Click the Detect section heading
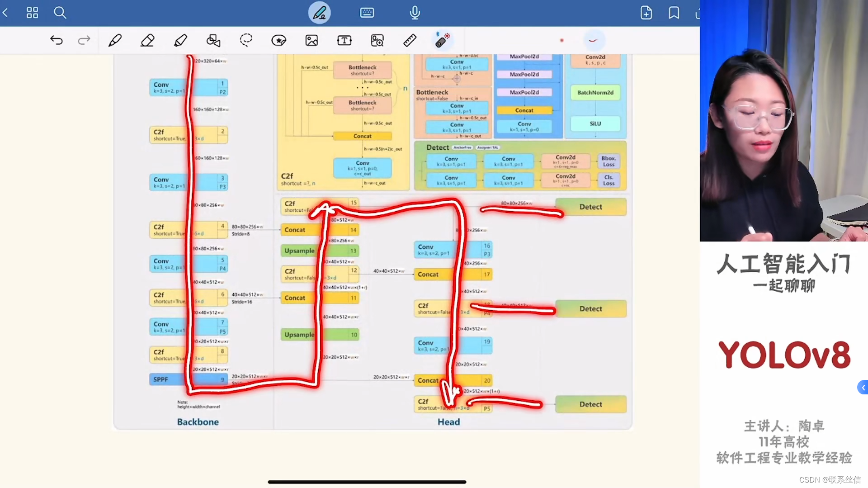 click(x=438, y=147)
